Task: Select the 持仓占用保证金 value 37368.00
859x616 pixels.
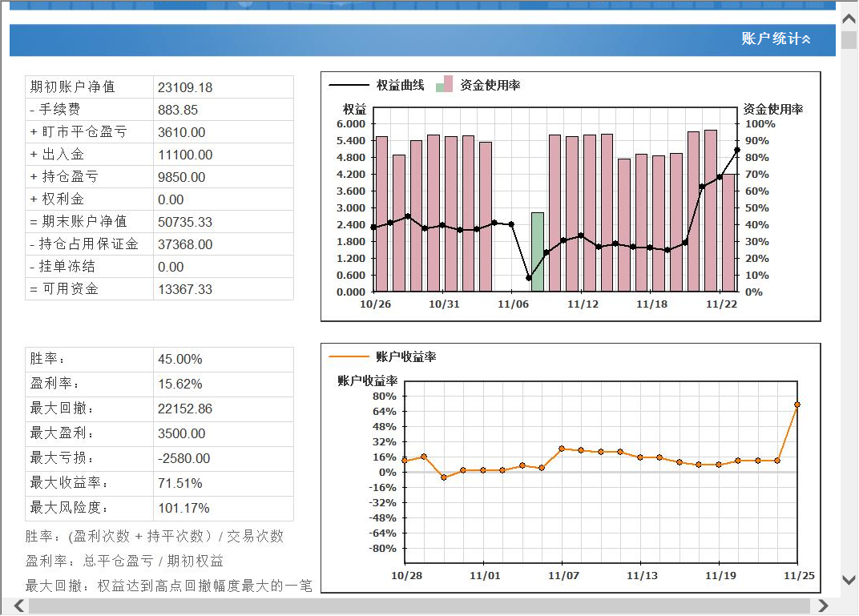Action: (185, 245)
